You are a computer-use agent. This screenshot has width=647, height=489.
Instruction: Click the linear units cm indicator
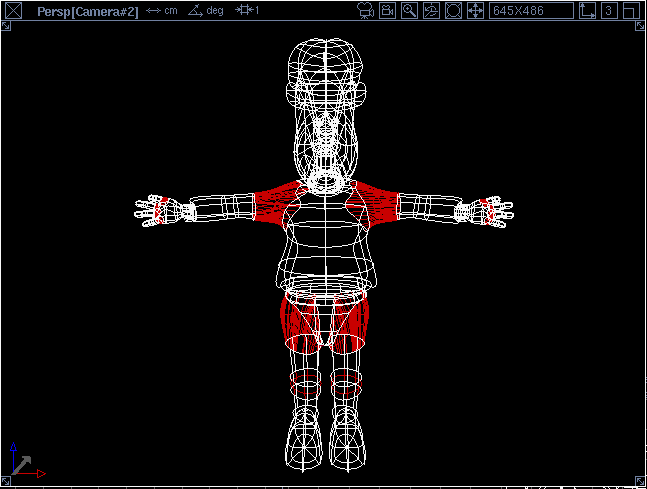[x=162, y=11]
